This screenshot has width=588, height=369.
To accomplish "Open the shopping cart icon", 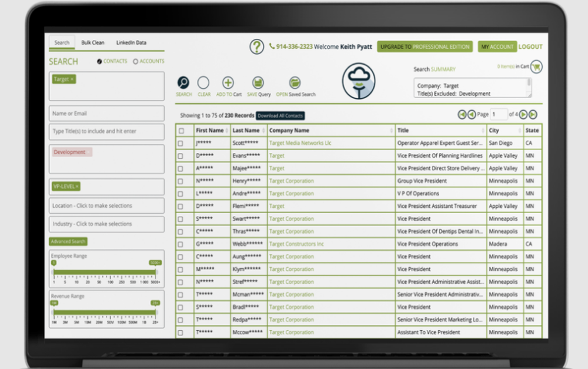I will (x=536, y=67).
